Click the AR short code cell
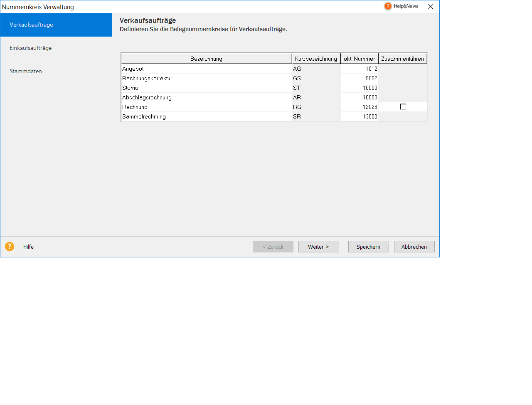The width and height of the screenshot is (532, 405). [316, 98]
